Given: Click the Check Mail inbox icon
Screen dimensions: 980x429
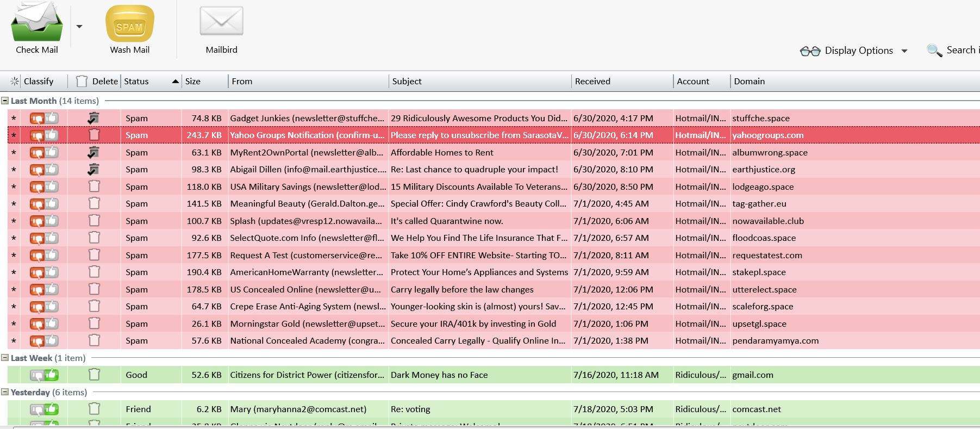Looking at the screenshot, I should pyautogui.click(x=37, y=22).
